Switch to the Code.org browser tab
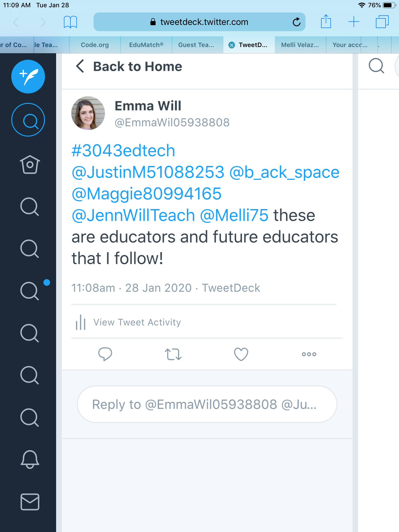The width and height of the screenshot is (399, 532). click(x=95, y=45)
